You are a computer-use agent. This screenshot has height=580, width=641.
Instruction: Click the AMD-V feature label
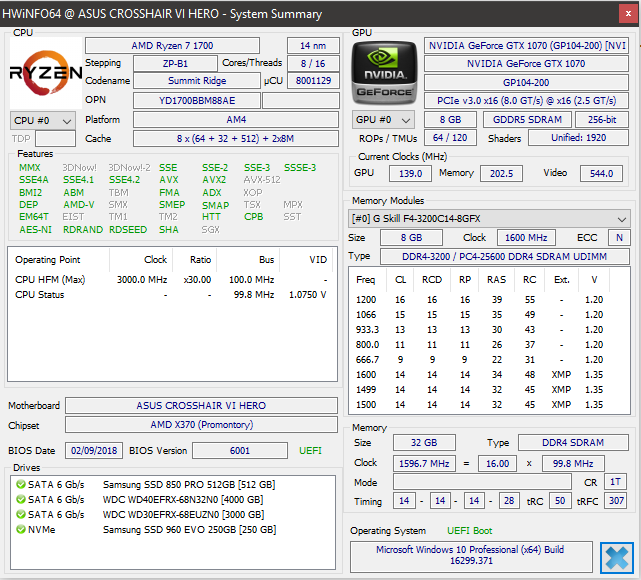[x=78, y=205]
